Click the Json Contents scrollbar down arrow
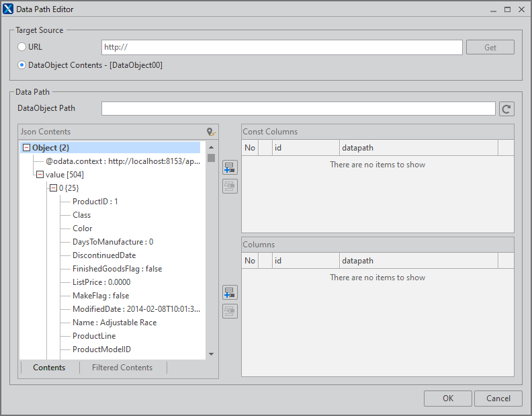The image size is (532, 416). point(211,354)
